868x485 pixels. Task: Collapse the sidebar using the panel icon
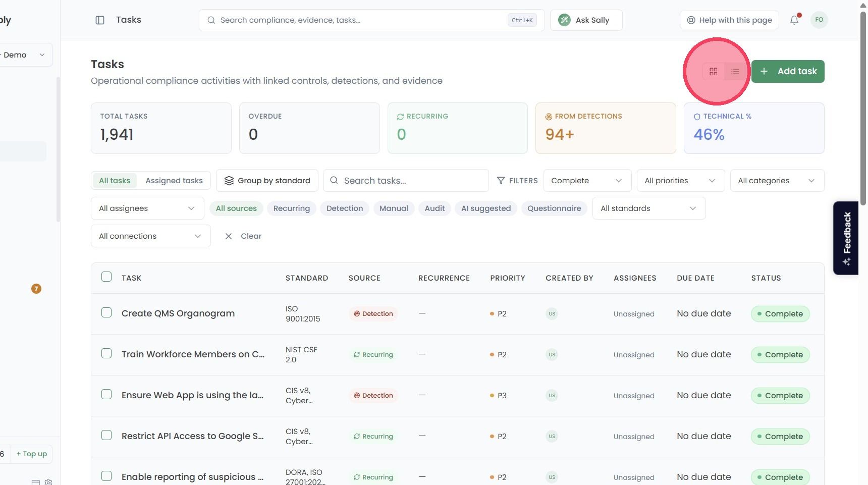click(x=100, y=20)
